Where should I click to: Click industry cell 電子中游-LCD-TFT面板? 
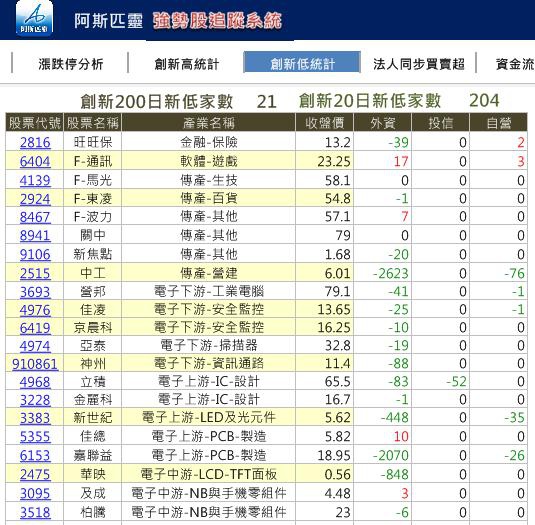209,475
